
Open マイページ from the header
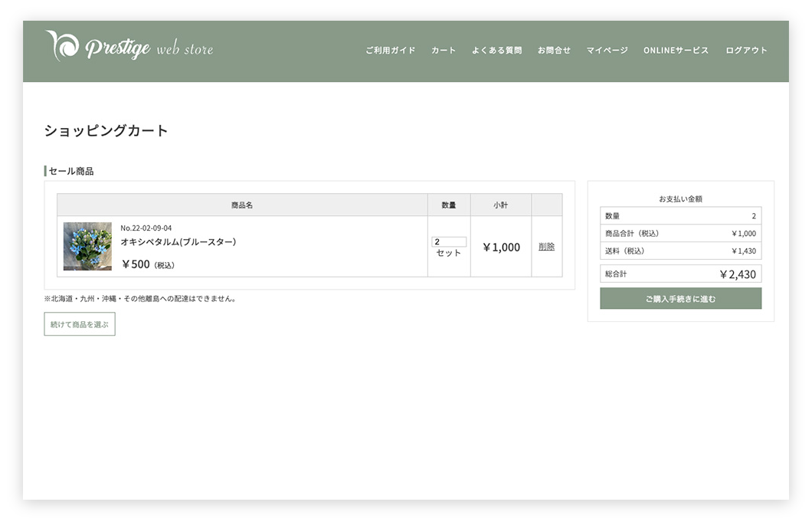pyautogui.click(x=607, y=51)
